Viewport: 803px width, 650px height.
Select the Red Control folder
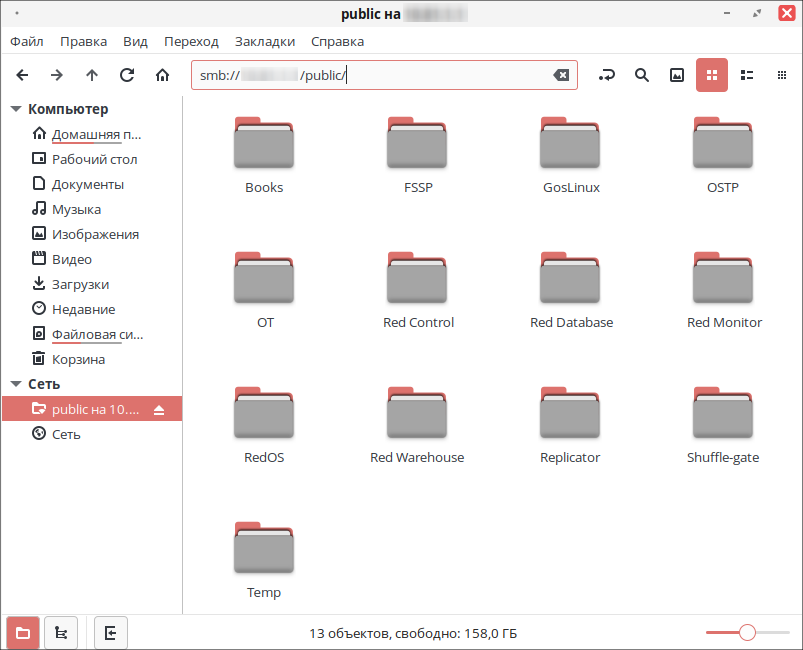(x=418, y=291)
